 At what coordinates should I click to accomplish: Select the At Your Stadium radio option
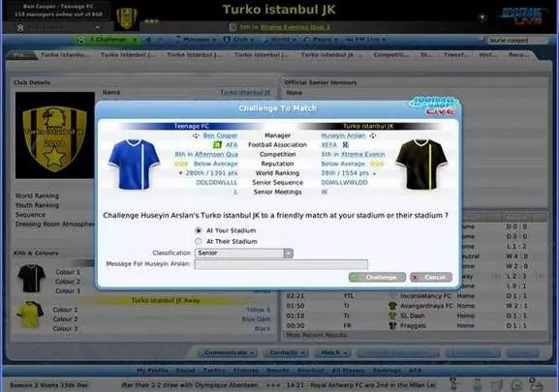point(199,230)
